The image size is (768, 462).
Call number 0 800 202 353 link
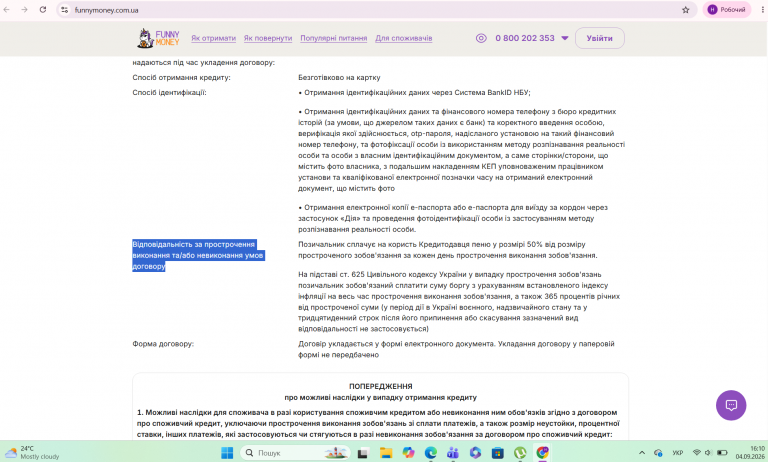(x=525, y=38)
